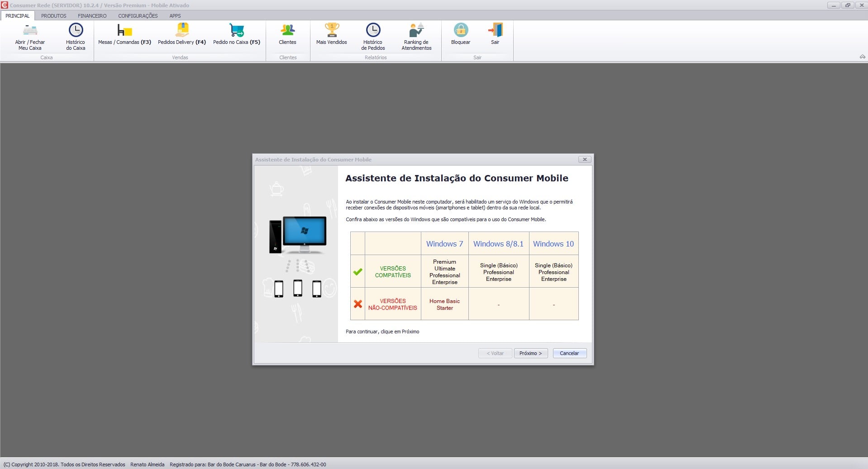868x469 pixels.
Task: Switch to the PRODUTOS tab
Action: 53,16
